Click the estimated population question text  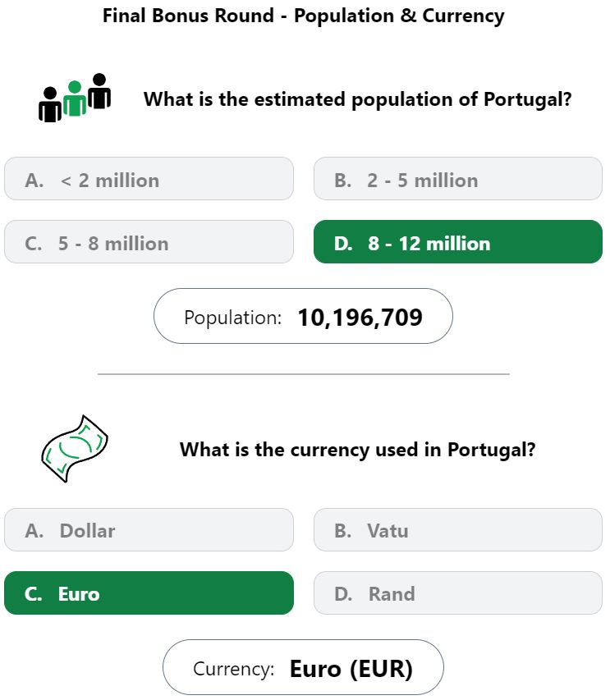click(357, 99)
